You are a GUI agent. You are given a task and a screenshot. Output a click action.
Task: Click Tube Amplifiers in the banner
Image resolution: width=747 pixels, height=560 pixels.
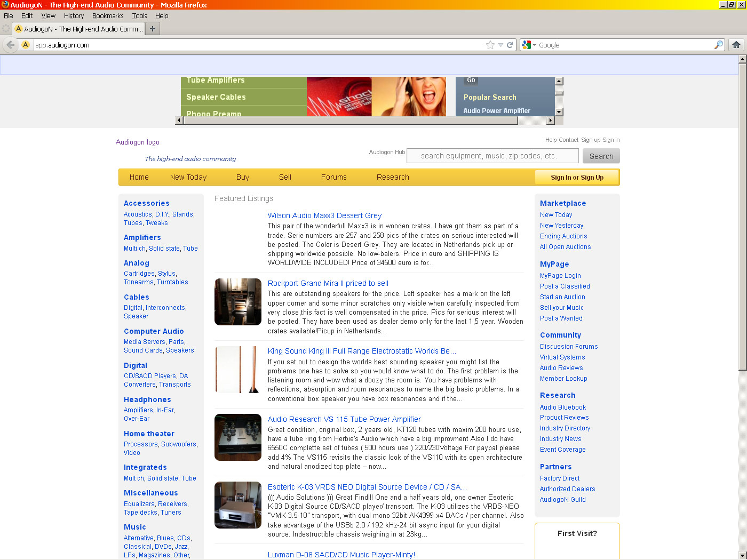(216, 81)
